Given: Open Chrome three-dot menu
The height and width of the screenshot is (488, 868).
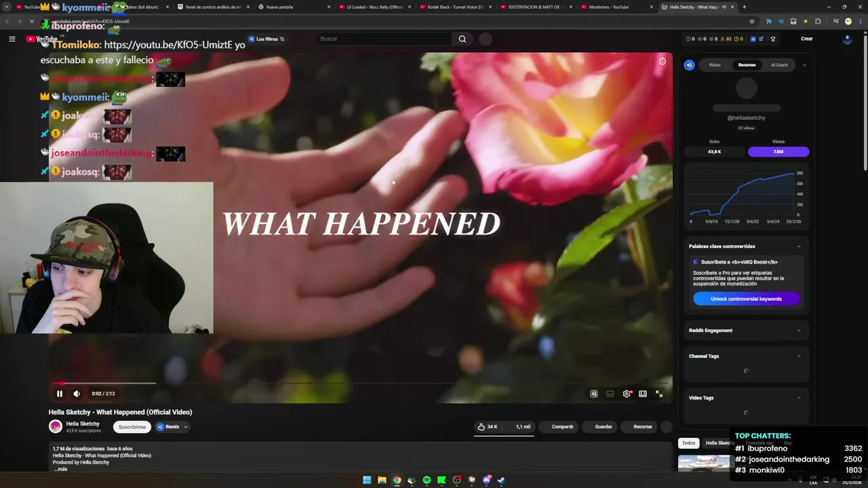Looking at the screenshot, I should (x=860, y=21).
